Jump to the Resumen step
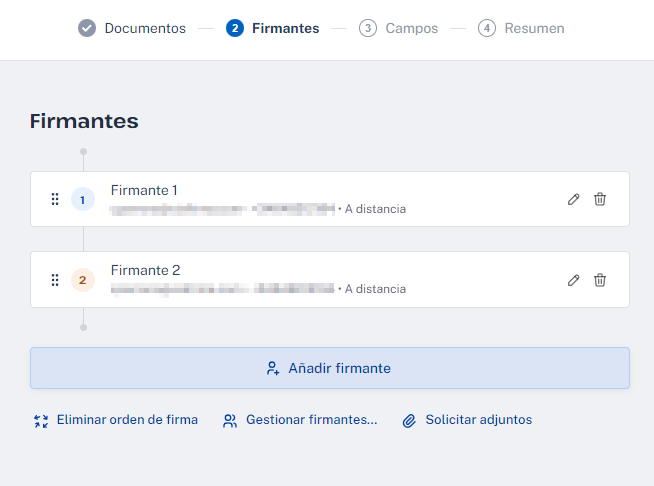This screenshot has width=654, height=486. coord(534,28)
